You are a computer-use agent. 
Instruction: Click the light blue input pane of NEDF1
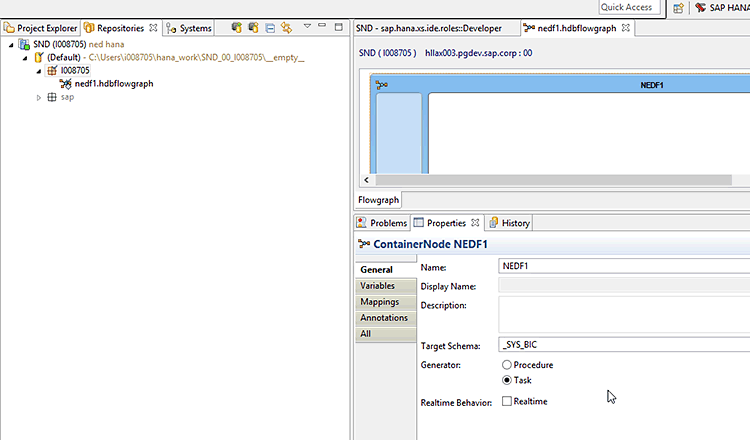(399, 133)
